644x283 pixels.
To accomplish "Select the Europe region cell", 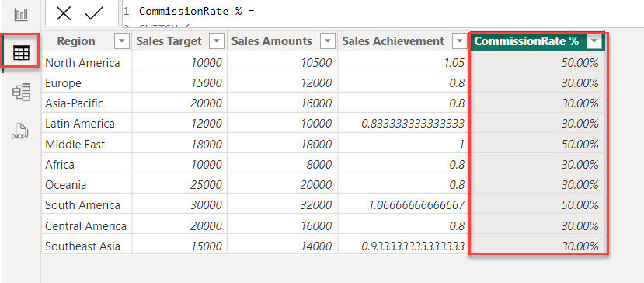I will 87,83.
